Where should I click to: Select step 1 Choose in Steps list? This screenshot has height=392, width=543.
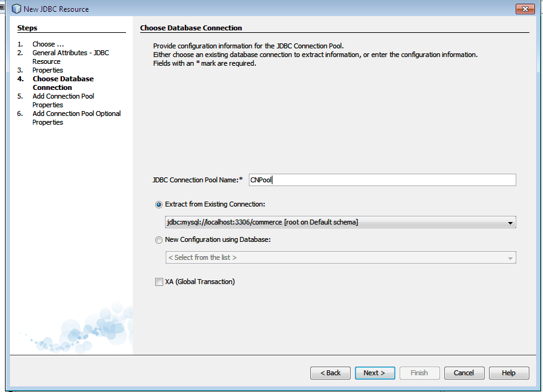pyautogui.click(x=48, y=44)
